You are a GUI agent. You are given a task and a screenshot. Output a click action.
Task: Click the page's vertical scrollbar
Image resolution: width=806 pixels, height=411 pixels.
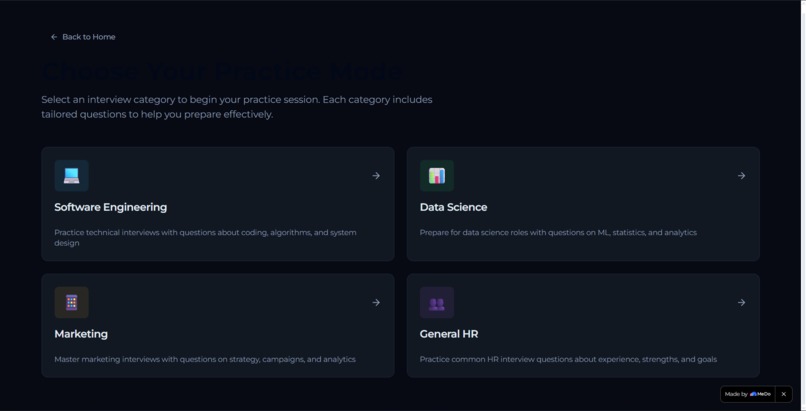coord(803,206)
